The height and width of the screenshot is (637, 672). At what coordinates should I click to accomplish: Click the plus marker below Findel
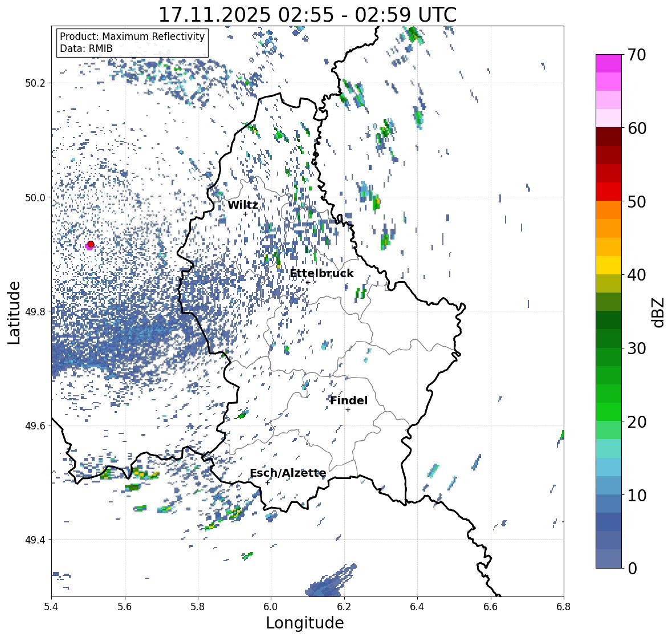[348, 410]
